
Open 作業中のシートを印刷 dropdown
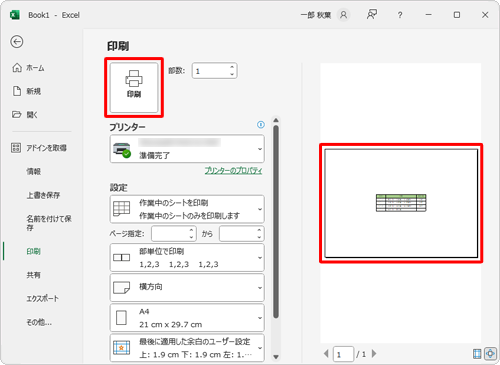[187, 209]
